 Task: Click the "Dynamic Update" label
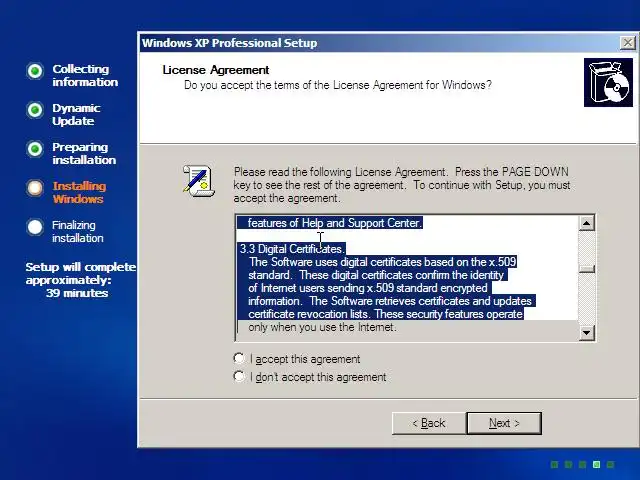click(76, 114)
